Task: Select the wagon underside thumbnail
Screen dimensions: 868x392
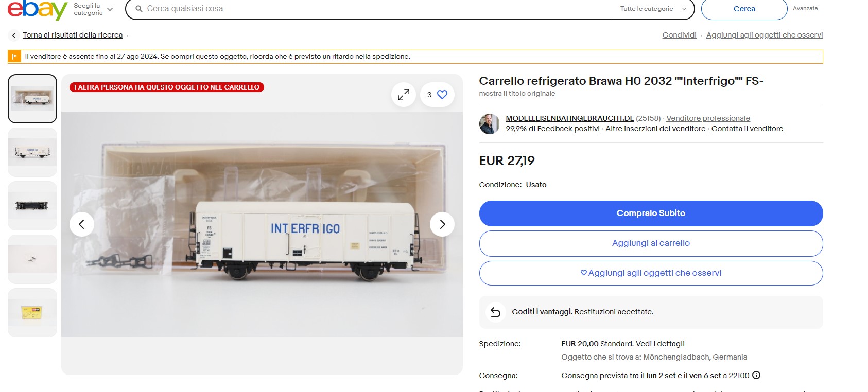Action: coord(32,206)
